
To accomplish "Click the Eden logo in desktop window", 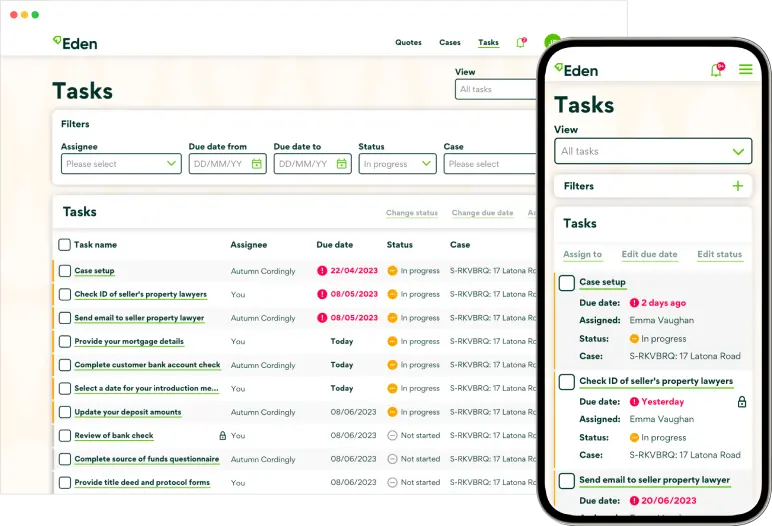I will click(75, 43).
